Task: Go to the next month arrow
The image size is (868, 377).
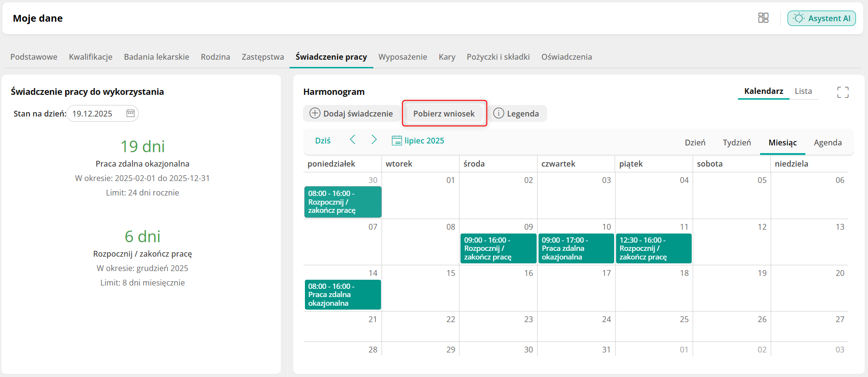Action: 374,140
